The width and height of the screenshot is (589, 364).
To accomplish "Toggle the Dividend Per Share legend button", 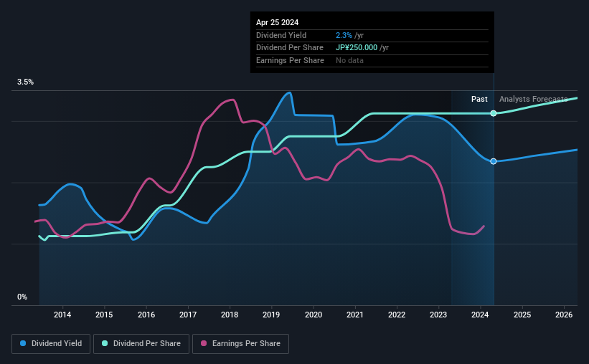I will [141, 344].
